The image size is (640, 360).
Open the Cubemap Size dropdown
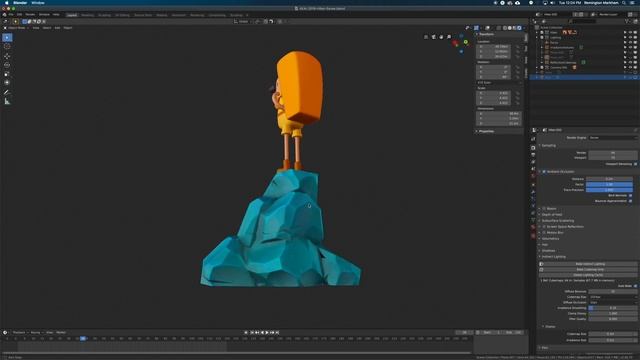612,297
